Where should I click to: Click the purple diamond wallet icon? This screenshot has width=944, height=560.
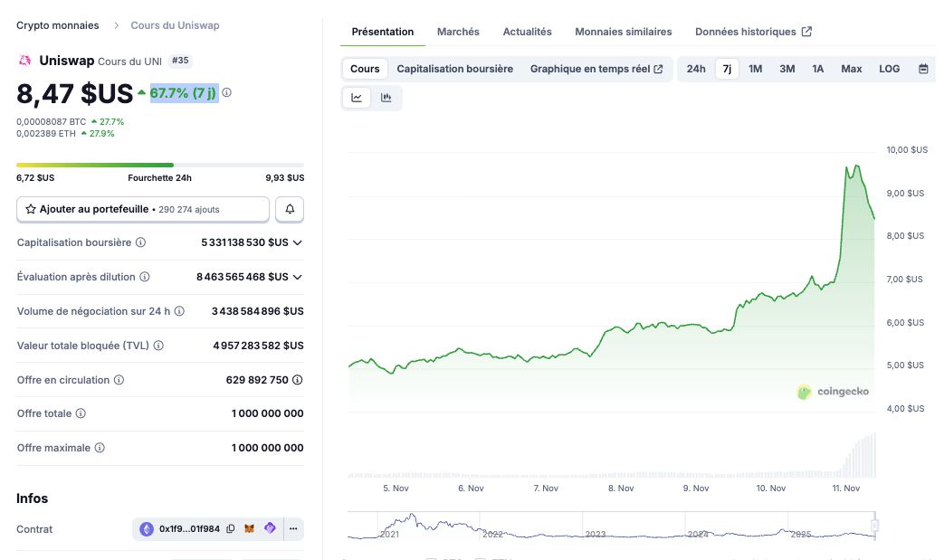[270, 528]
